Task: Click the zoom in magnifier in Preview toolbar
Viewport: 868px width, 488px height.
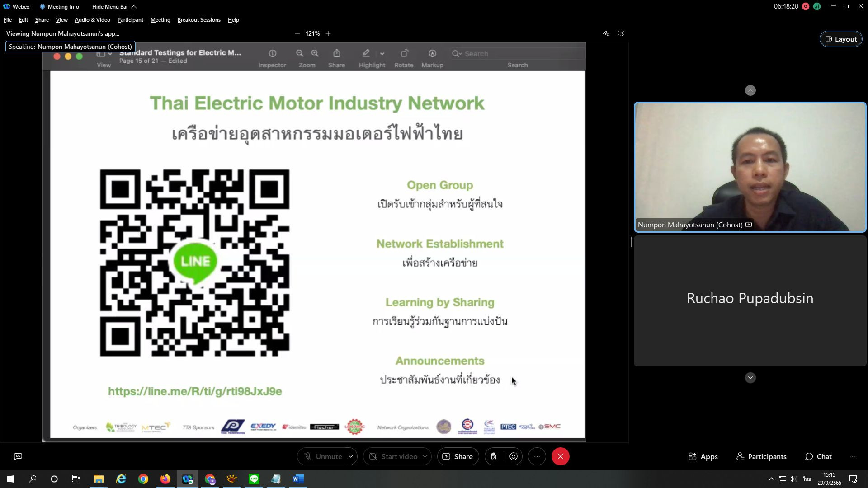Action: coord(315,53)
